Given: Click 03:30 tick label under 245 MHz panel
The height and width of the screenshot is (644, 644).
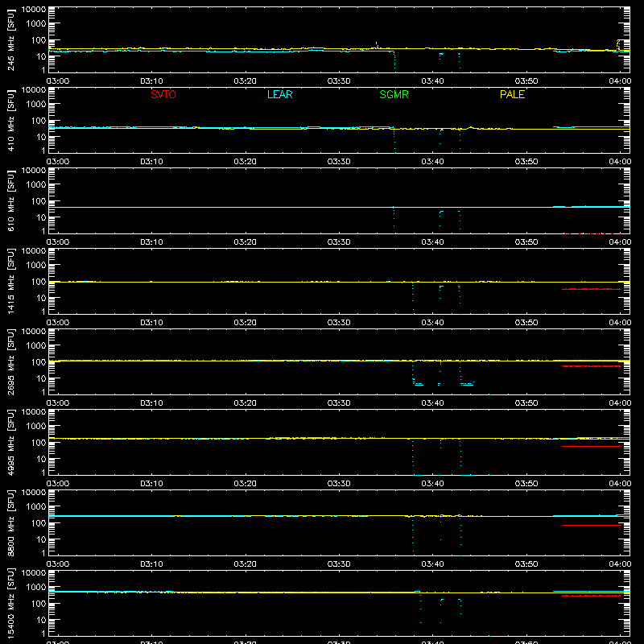Looking at the screenshot, I should [x=339, y=81].
